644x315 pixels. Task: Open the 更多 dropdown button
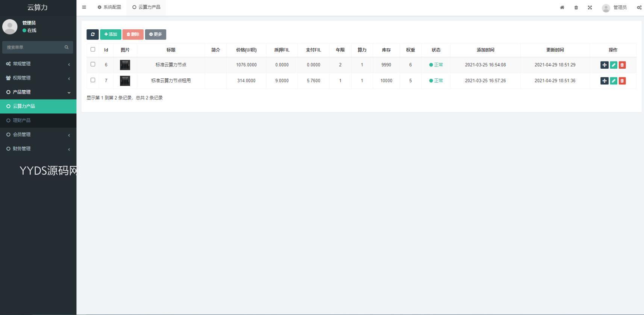pos(155,34)
